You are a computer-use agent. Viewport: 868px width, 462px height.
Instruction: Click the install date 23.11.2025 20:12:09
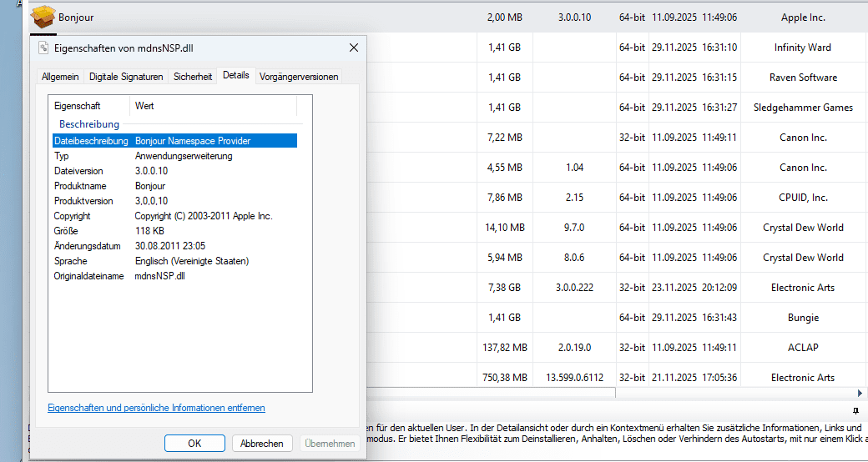pyautogui.click(x=694, y=288)
